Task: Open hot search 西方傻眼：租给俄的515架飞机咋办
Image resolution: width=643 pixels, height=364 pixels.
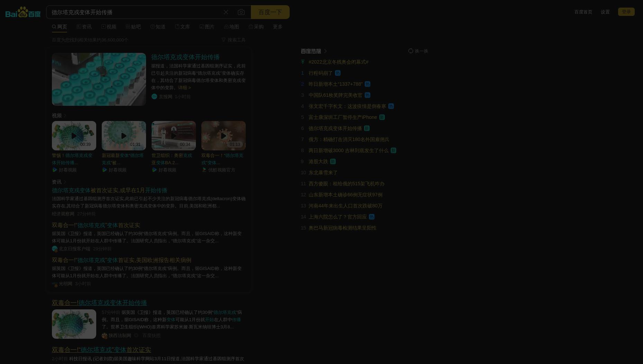Action: (x=346, y=184)
